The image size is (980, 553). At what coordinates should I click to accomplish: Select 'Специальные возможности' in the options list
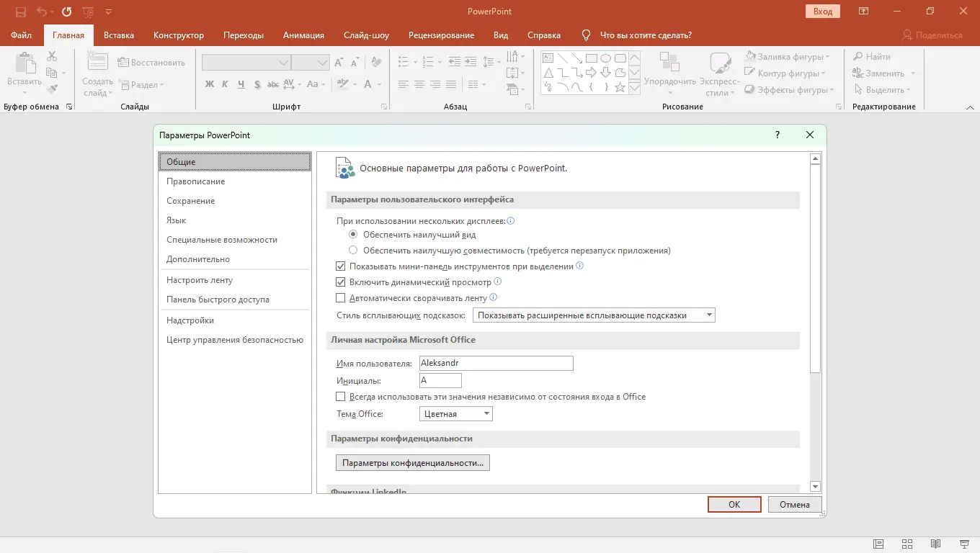[235, 240]
